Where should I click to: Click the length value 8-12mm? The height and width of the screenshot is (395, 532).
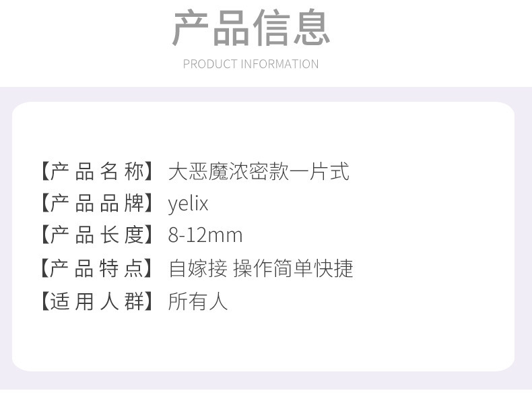tap(205, 235)
